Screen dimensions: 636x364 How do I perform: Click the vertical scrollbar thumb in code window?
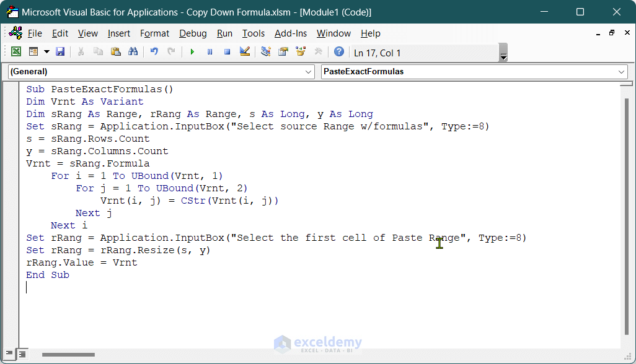[x=627, y=217]
